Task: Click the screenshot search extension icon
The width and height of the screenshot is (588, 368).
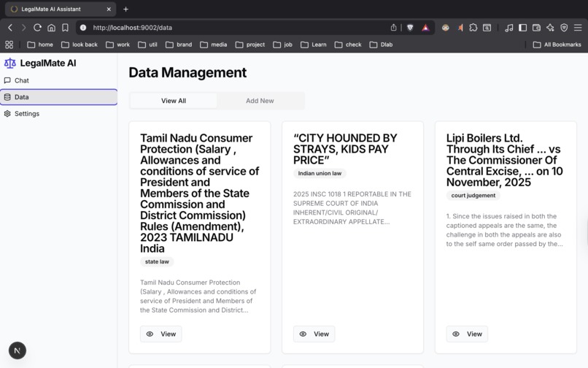Action: point(487,28)
